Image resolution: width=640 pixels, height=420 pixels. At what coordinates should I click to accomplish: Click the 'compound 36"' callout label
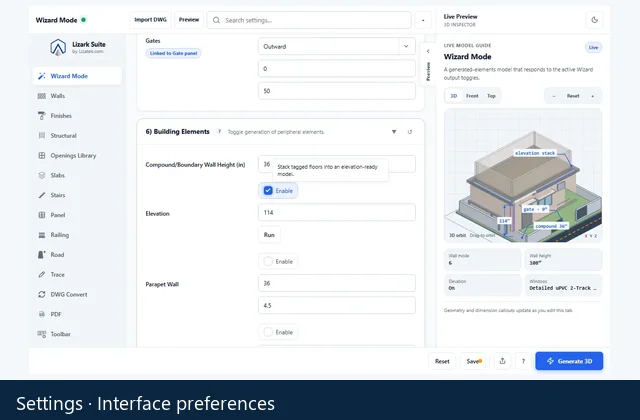pyautogui.click(x=551, y=226)
